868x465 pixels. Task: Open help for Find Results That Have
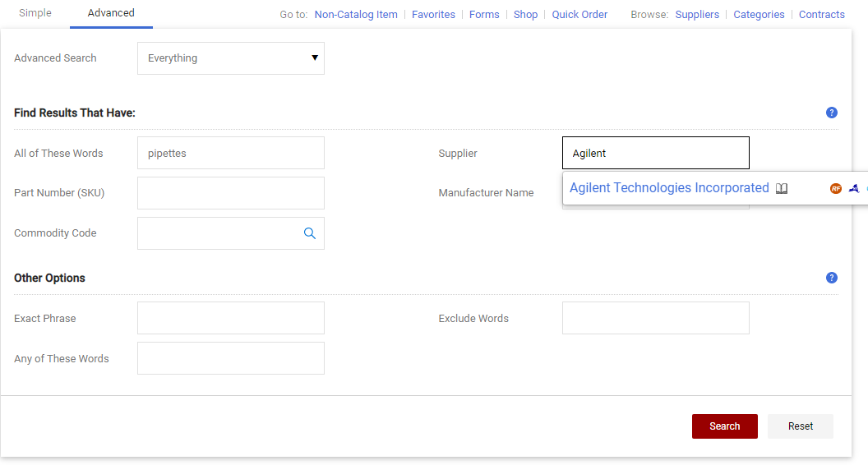832,113
